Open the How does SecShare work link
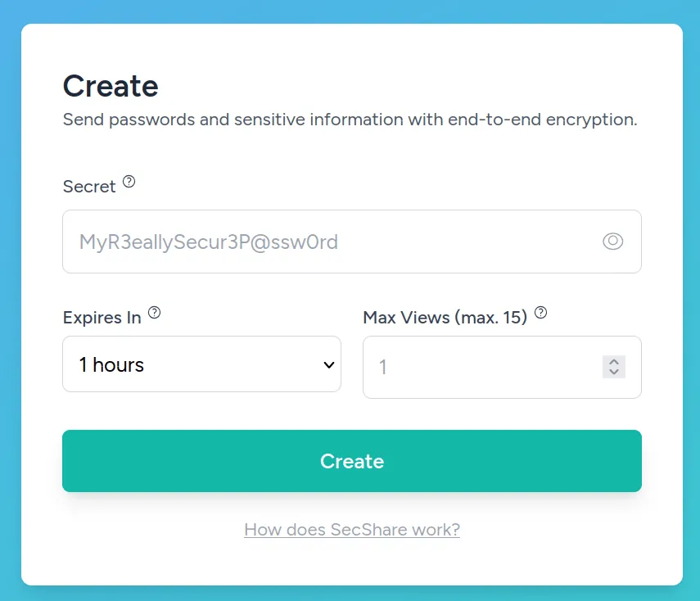700x601 pixels. pyautogui.click(x=351, y=530)
